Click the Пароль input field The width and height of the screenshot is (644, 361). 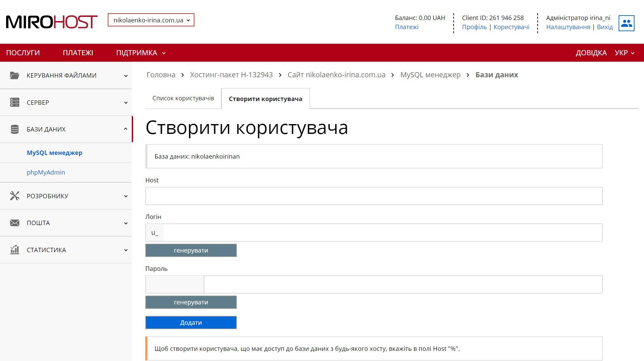pyautogui.click(x=403, y=284)
